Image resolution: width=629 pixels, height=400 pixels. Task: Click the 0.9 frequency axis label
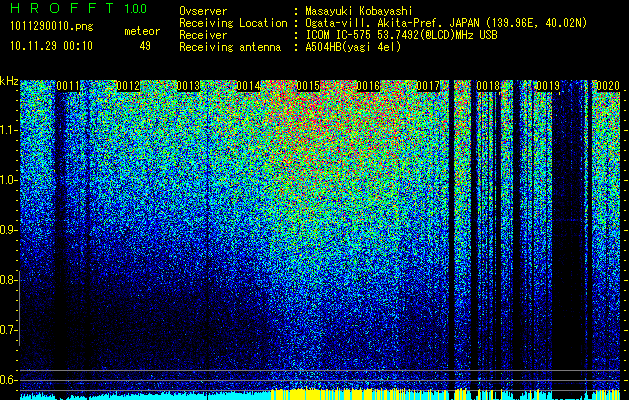[x=8, y=230]
